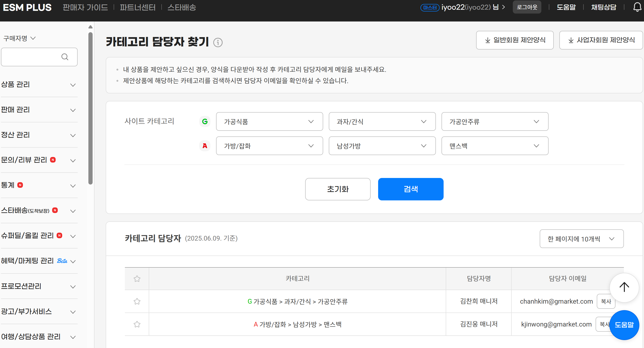The width and height of the screenshot is (644, 348).
Task: Open the floating 도움말 help bubble
Action: click(624, 325)
